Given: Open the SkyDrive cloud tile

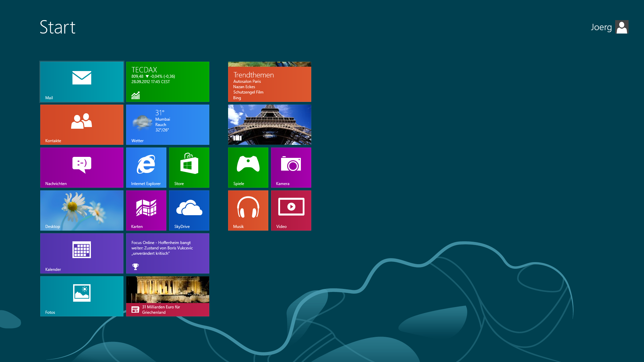Looking at the screenshot, I should 189,210.
